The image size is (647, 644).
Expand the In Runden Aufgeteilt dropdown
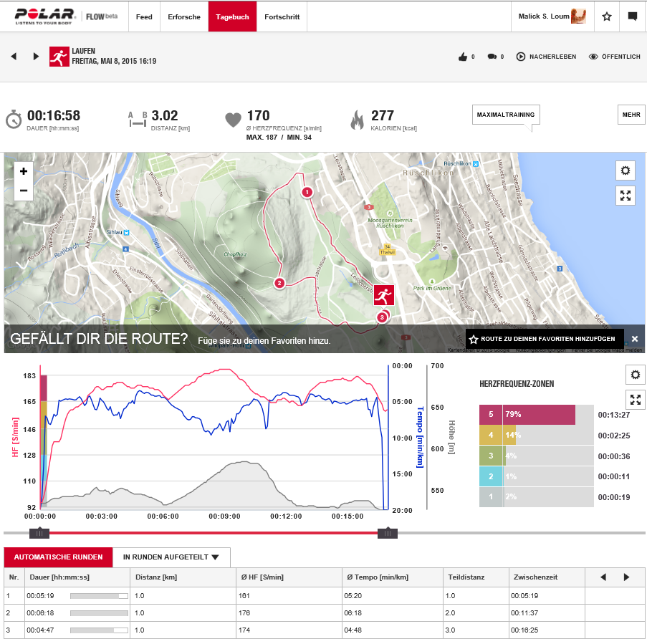(171, 557)
